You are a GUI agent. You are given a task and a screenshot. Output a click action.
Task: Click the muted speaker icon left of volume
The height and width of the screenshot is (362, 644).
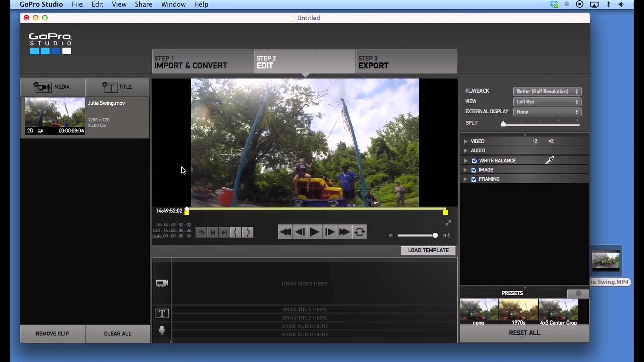391,235
